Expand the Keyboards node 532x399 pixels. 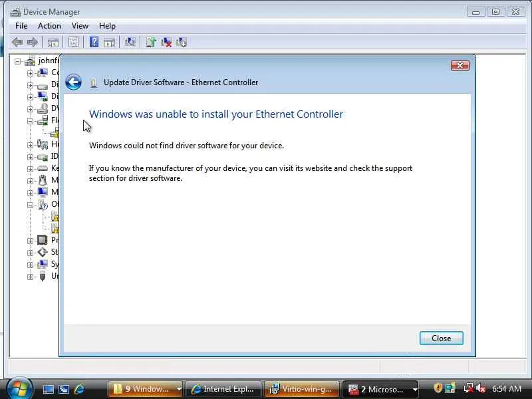click(x=30, y=169)
